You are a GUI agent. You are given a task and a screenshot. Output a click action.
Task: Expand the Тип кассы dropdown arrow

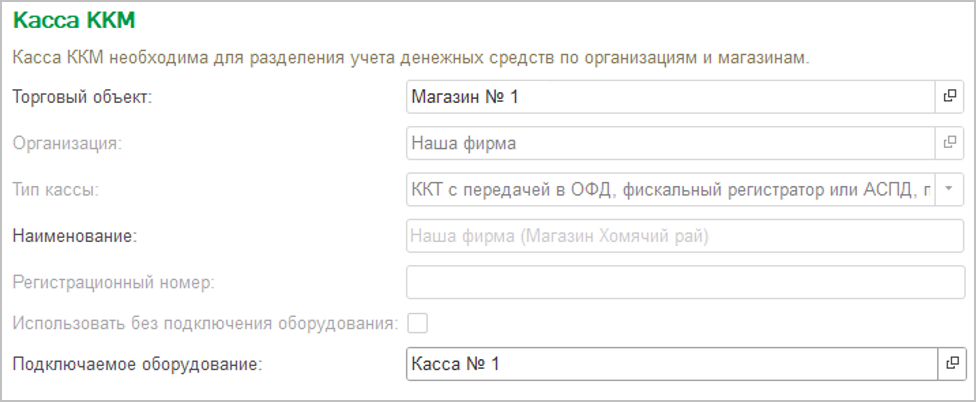point(949,189)
